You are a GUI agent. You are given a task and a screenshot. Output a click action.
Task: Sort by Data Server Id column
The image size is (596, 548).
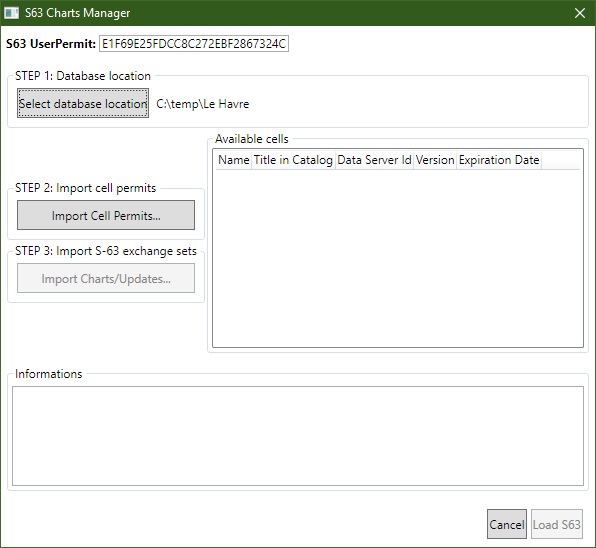(374, 160)
